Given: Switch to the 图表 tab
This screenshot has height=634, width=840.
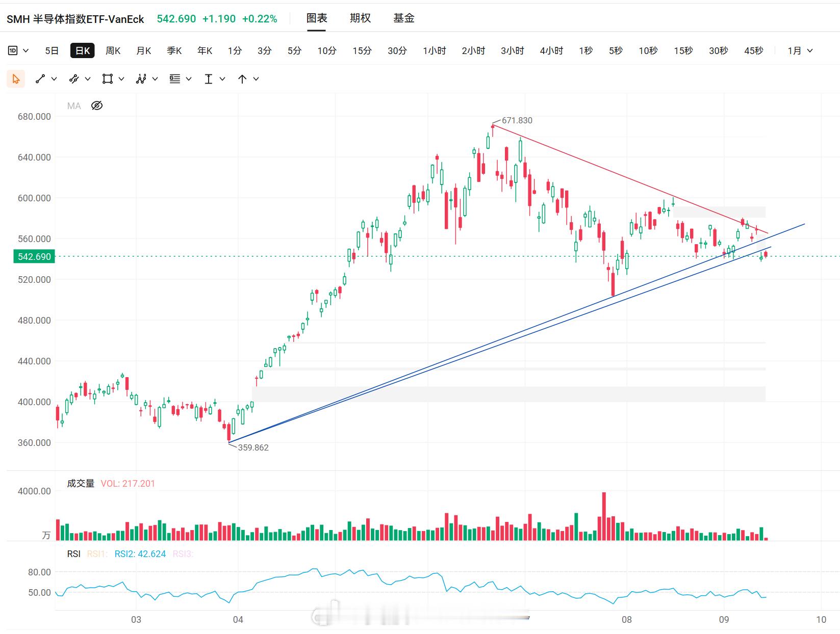Looking at the screenshot, I should 317,18.
